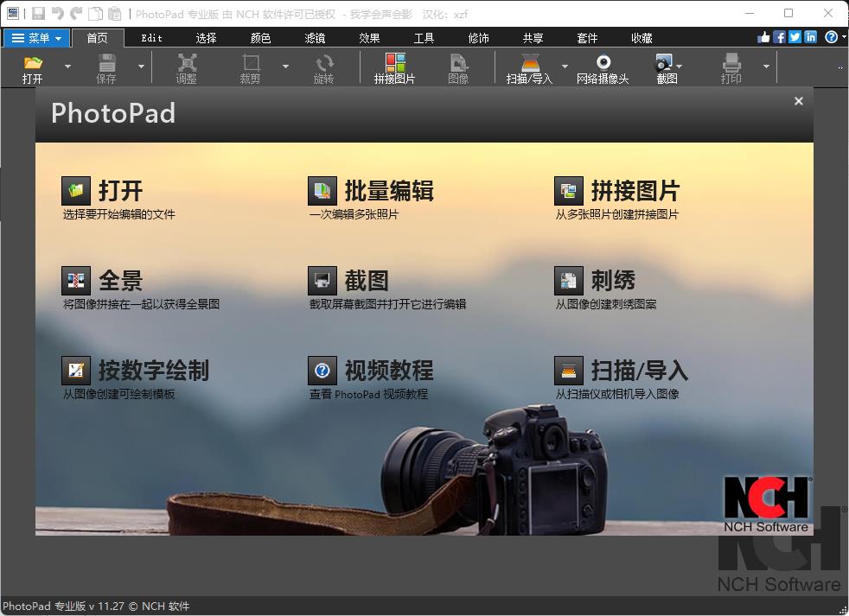Click the red NCH Software logo in welcome panel
Viewport: 849px width, 616px height.
pyautogui.click(x=766, y=505)
